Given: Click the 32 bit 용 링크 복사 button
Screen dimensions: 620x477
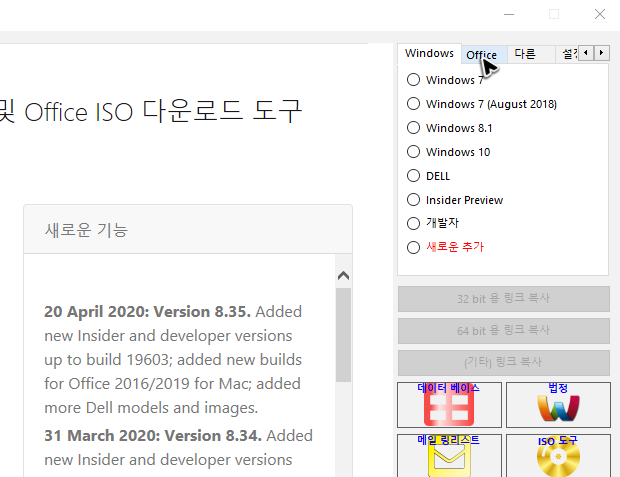Looking at the screenshot, I should tap(504, 299).
